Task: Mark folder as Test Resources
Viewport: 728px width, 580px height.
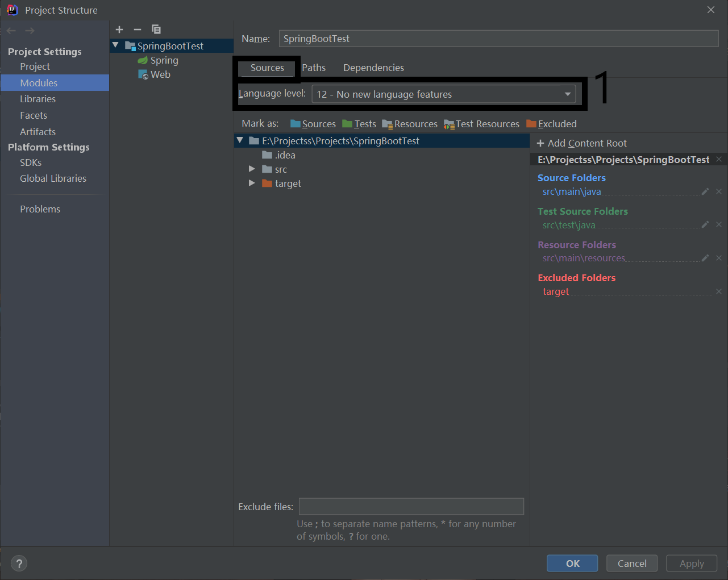Action: click(x=481, y=124)
